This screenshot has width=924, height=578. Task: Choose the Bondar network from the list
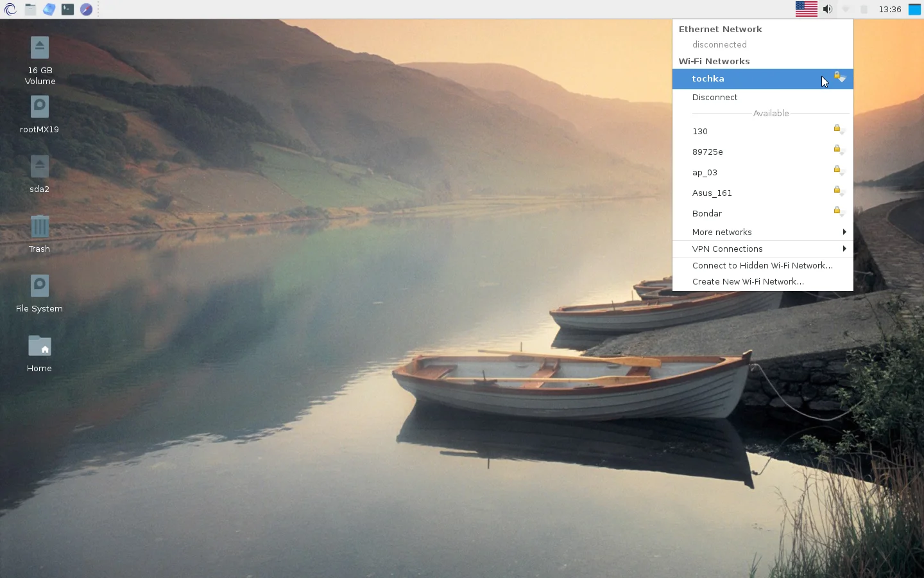point(706,213)
